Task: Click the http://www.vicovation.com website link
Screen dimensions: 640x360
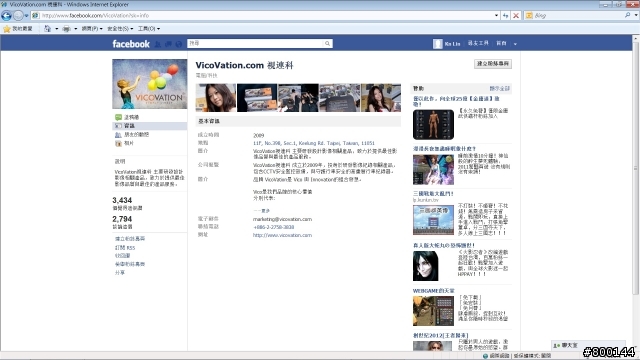Action: tap(282, 235)
